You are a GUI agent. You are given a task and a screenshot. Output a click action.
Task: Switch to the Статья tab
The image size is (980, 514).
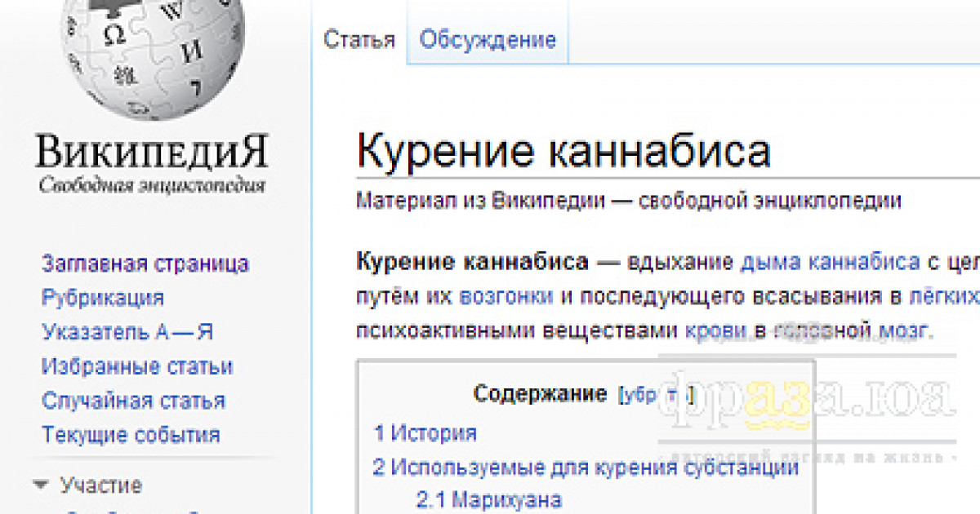coord(359,40)
